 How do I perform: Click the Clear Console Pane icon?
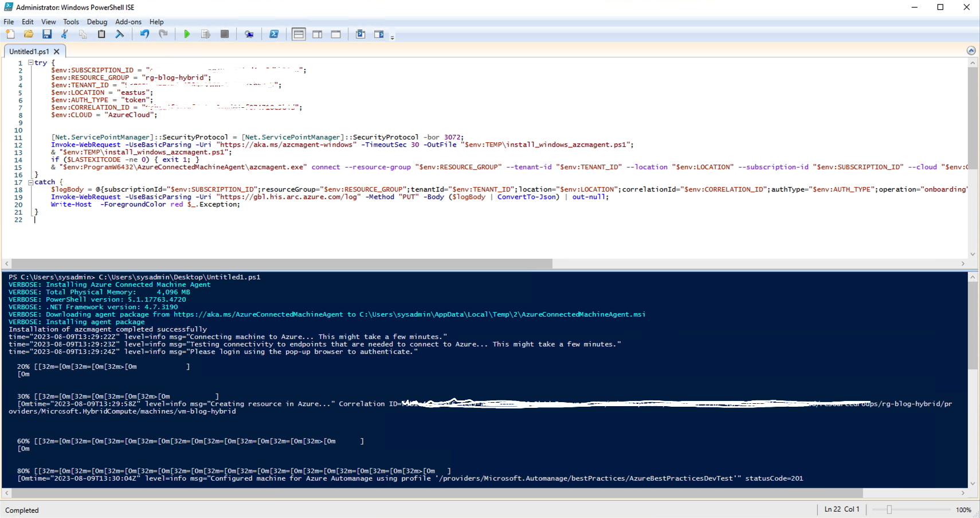pos(120,34)
